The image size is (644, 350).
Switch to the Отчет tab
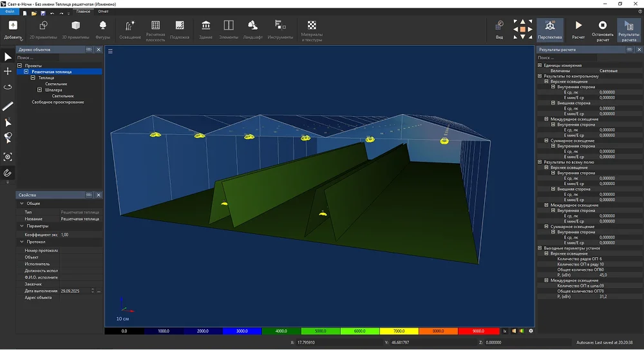[103, 12]
